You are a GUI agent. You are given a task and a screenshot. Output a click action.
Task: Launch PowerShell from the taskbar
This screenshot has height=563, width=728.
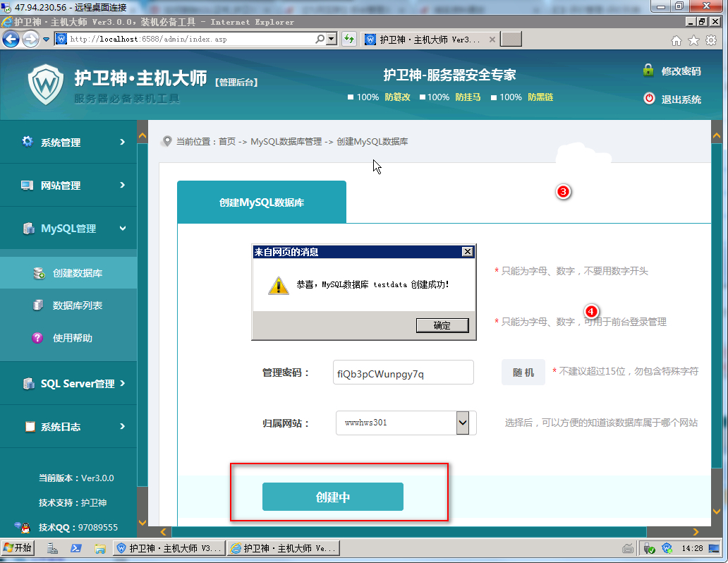tap(76, 548)
